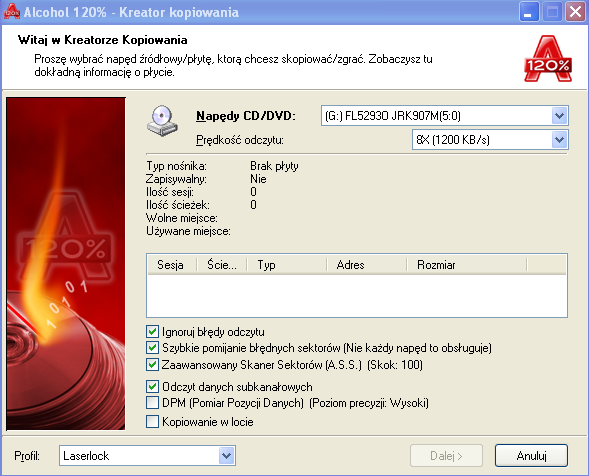This screenshot has width=589, height=476.
Task: Click the Anuluj button
Action: coord(531,456)
